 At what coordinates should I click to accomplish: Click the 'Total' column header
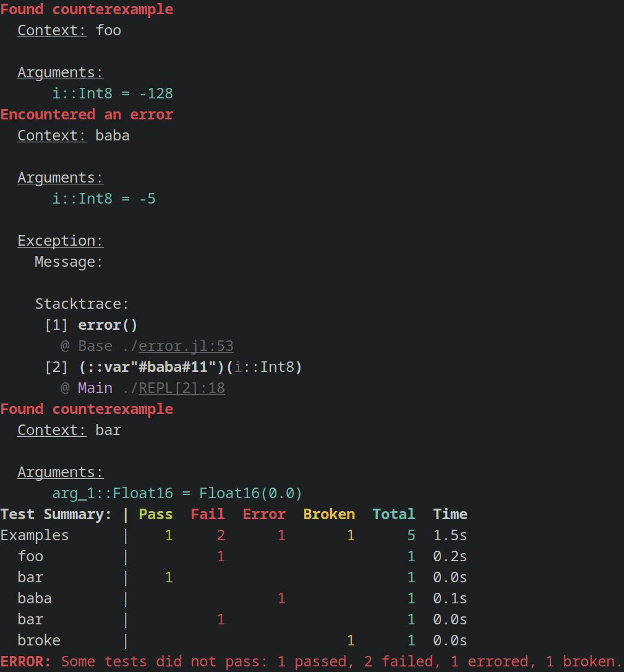(x=394, y=514)
